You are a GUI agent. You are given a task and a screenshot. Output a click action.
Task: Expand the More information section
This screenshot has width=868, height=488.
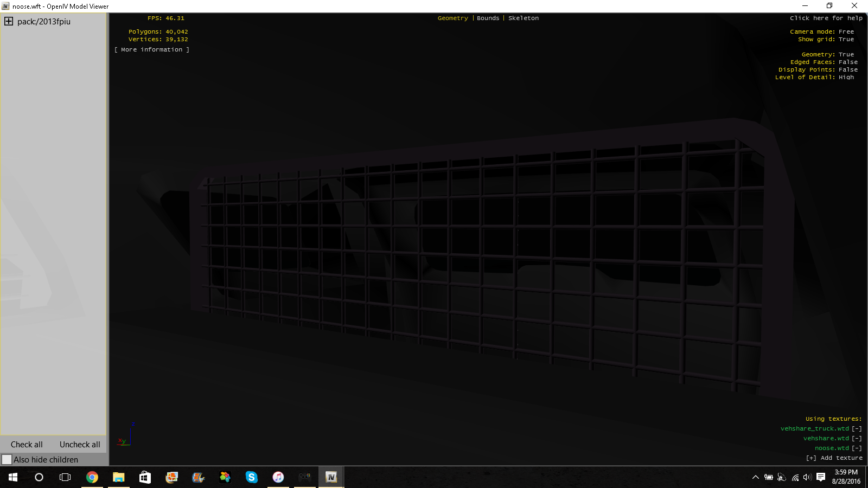152,50
